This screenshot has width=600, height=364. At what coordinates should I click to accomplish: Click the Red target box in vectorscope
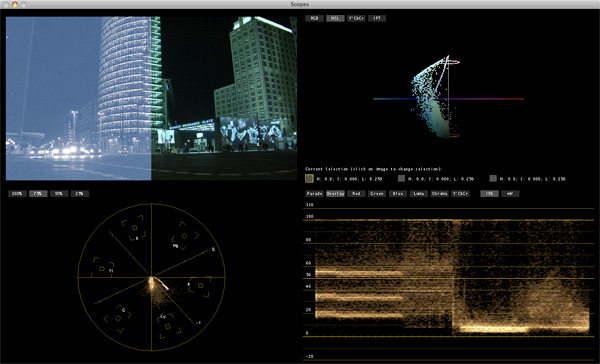click(134, 228)
